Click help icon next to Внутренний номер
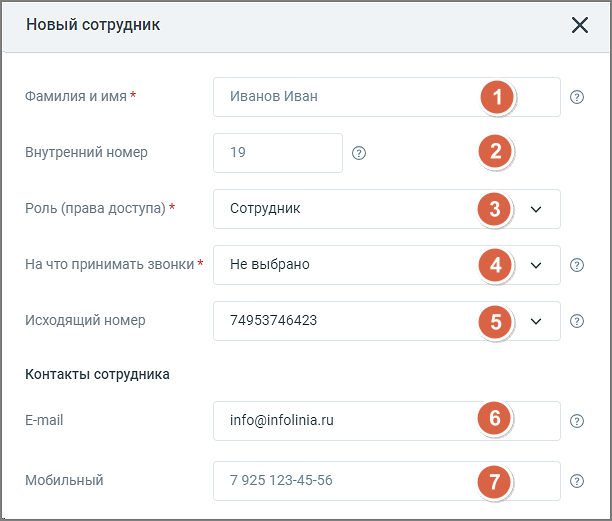 coord(359,153)
